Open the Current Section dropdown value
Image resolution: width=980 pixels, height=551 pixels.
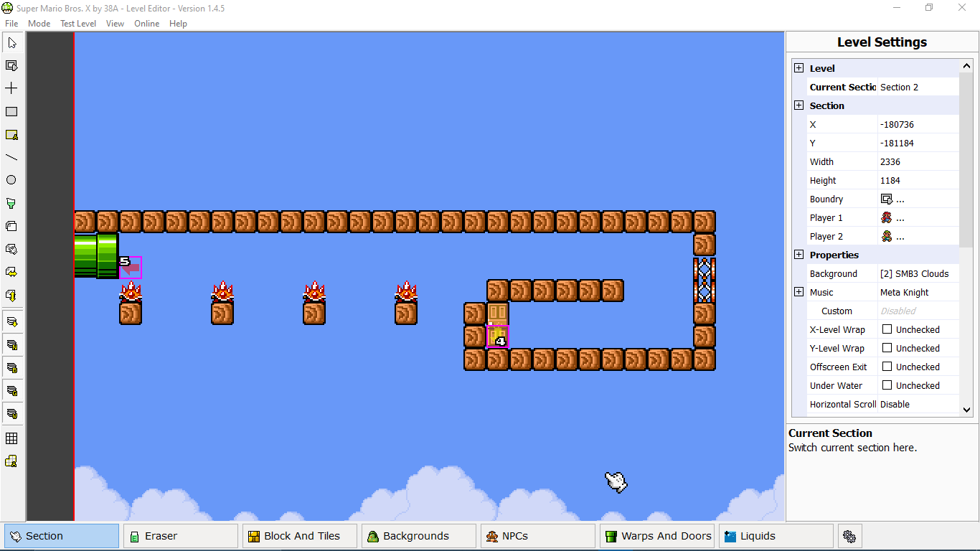[x=918, y=87]
